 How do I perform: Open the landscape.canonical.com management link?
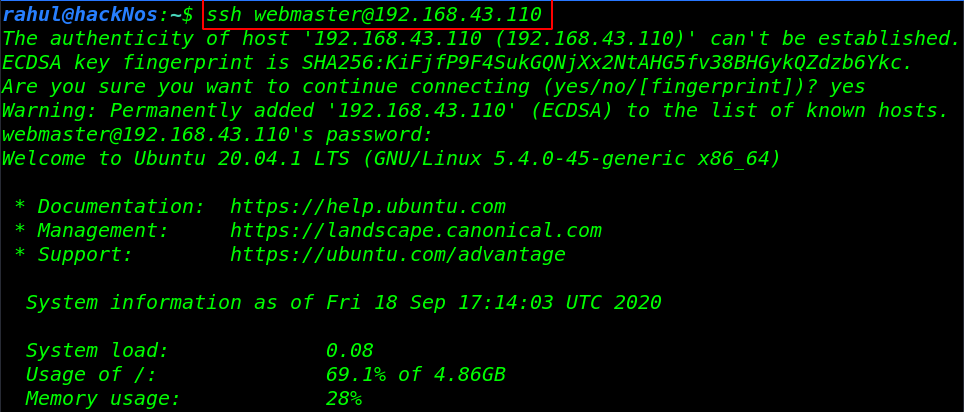point(416,231)
